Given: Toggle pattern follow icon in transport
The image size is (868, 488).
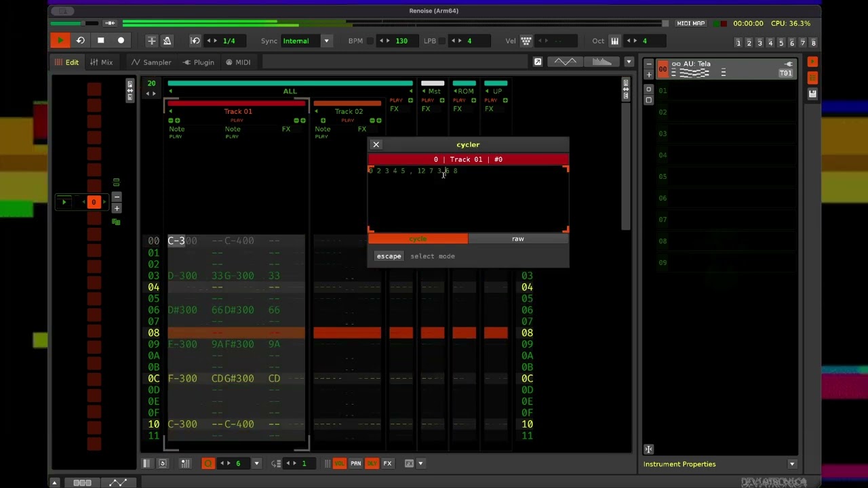Looking at the screenshot, I should 152,41.
